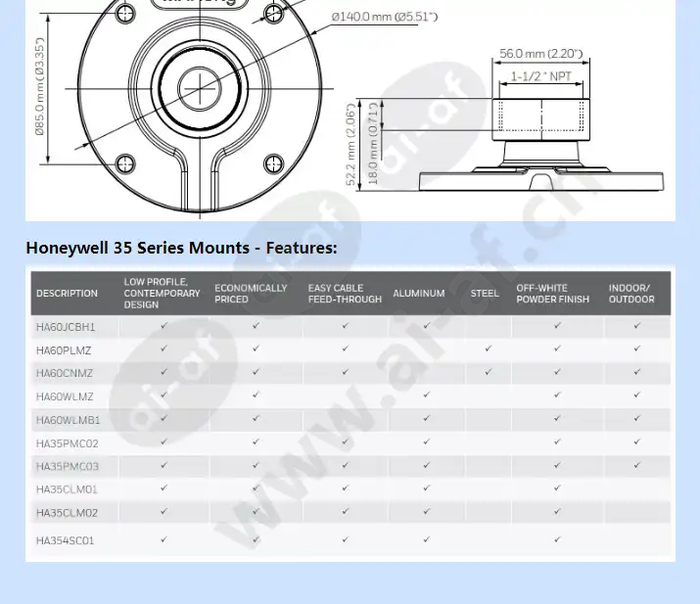Click the Low Profile checkmark for HA35CLM02
Viewport: 700px width, 604px height.
coord(163,511)
